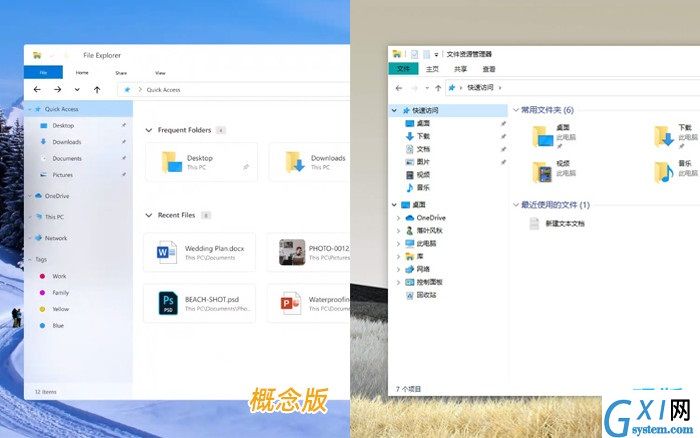Collapse the 桌面 tree node in the Chinese sidebar
The width and height of the screenshot is (700, 438).
point(394,205)
